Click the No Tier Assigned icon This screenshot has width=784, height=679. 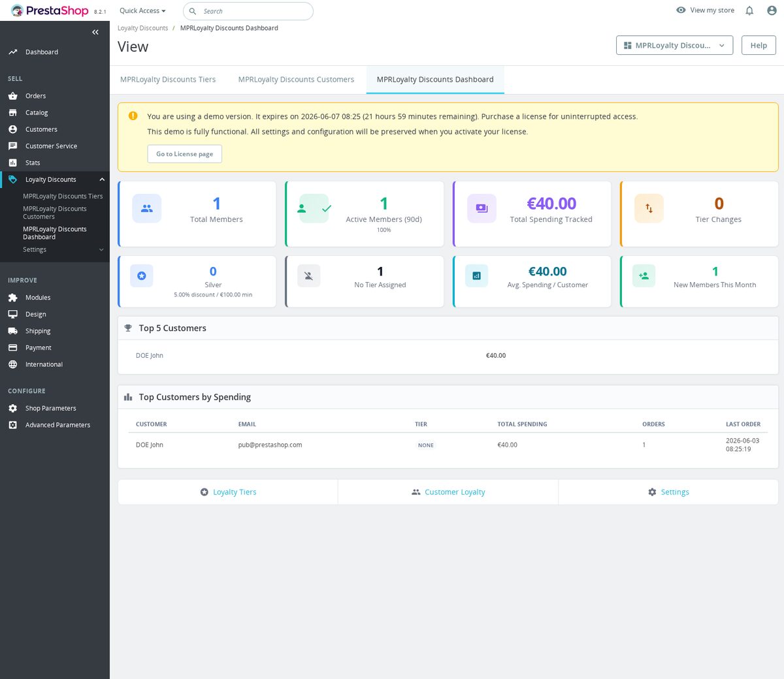[x=309, y=276]
